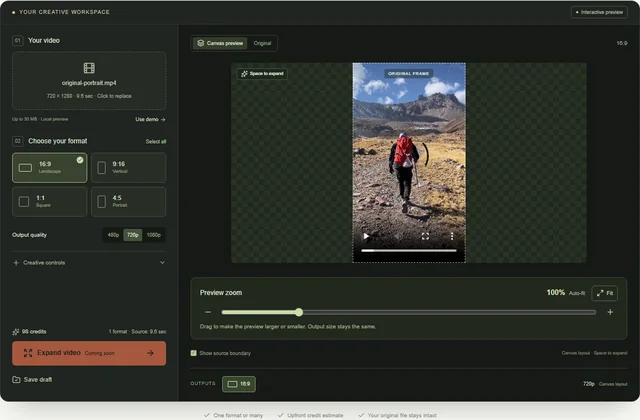This screenshot has height=420, width=640.
Task: Toggle Show source boundary checkbox
Action: coord(193,353)
